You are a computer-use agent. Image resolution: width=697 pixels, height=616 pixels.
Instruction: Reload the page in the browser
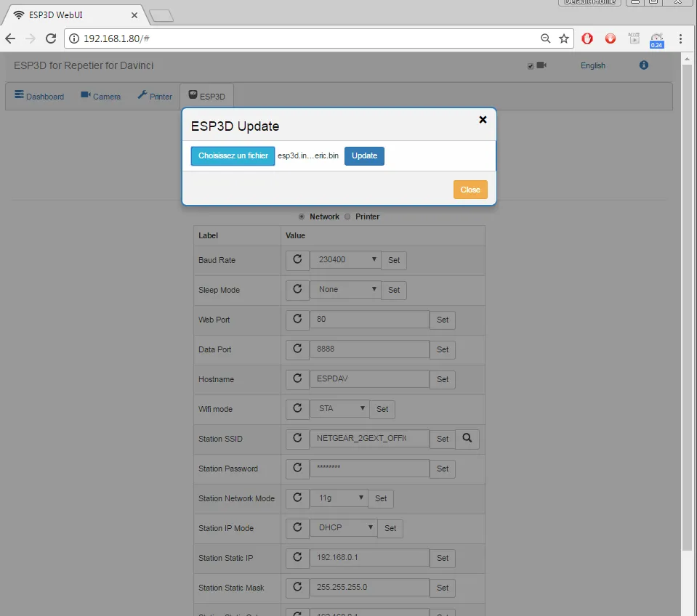[51, 38]
